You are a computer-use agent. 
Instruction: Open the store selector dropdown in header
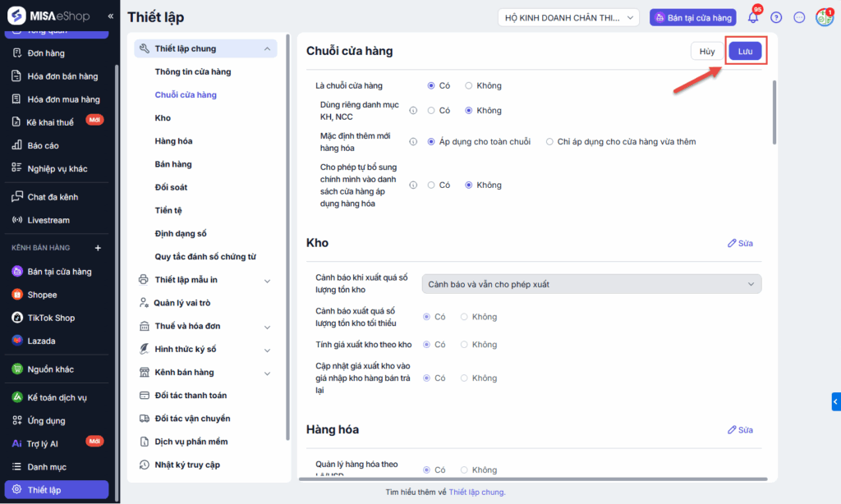[x=568, y=17]
